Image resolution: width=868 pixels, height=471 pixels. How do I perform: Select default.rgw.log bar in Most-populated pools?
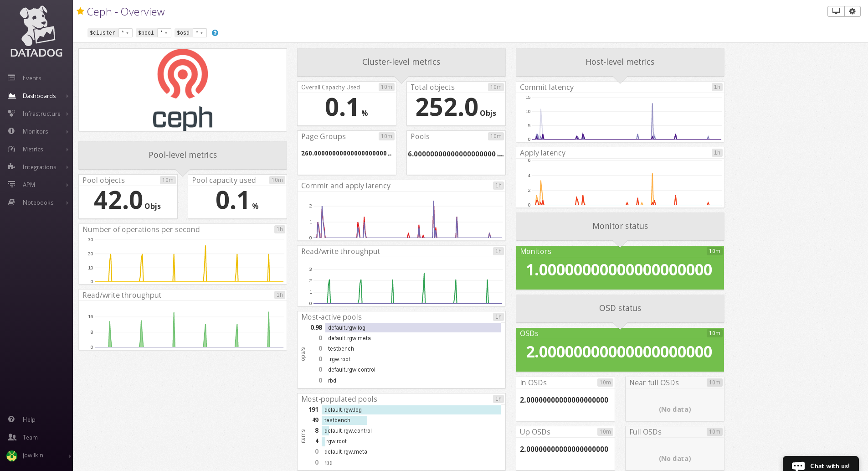point(411,410)
